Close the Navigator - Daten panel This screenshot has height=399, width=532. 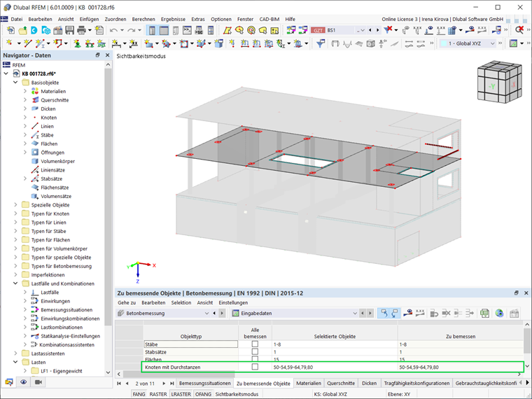pyautogui.click(x=108, y=55)
